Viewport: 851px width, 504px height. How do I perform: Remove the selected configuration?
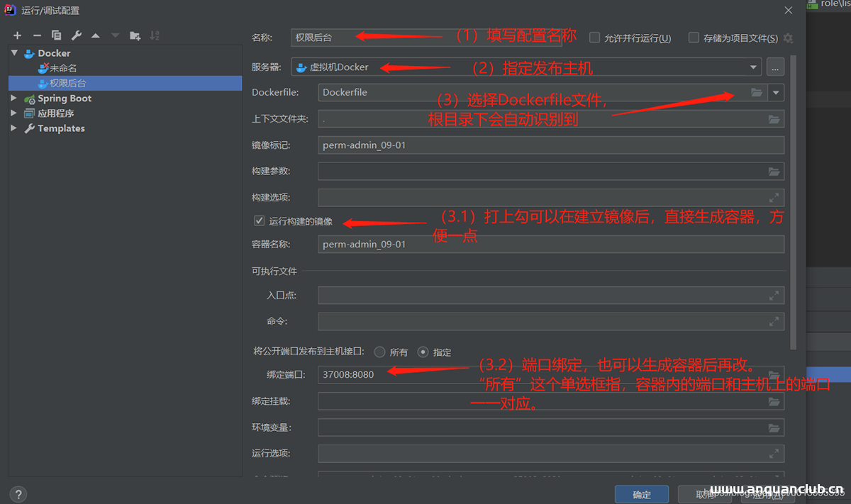(37, 35)
